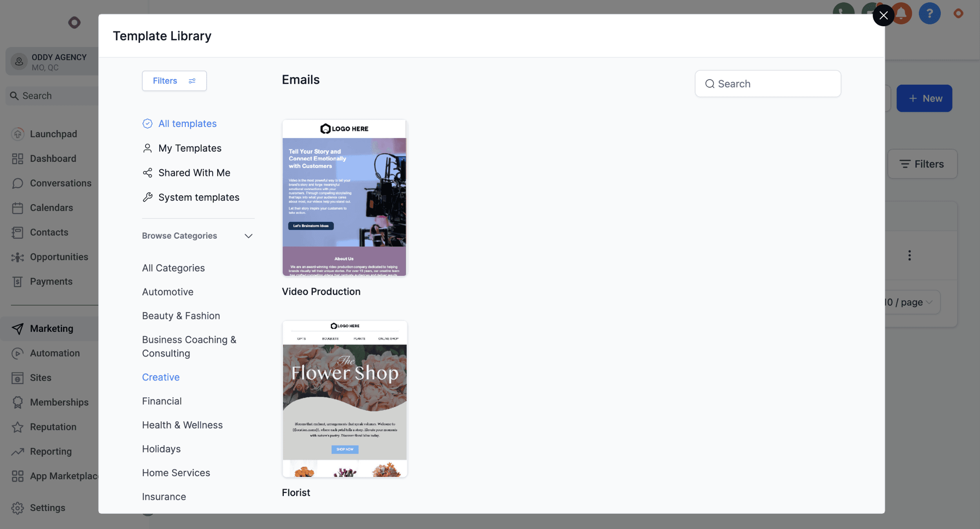The image size is (980, 529).
Task: Select All templates filter
Action: click(x=187, y=124)
